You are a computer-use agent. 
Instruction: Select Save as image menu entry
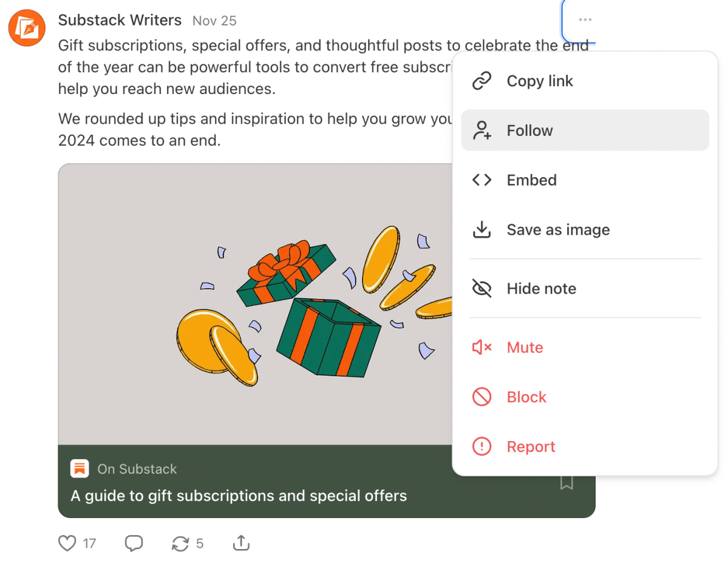pyautogui.click(x=585, y=229)
